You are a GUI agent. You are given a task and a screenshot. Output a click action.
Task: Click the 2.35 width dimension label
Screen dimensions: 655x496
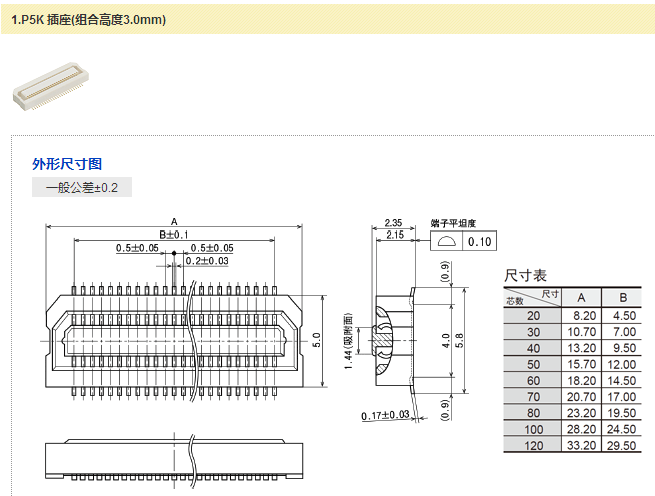[392, 222]
